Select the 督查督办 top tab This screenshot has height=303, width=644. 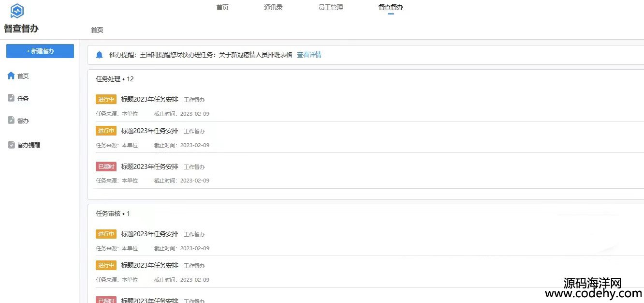tap(391, 7)
